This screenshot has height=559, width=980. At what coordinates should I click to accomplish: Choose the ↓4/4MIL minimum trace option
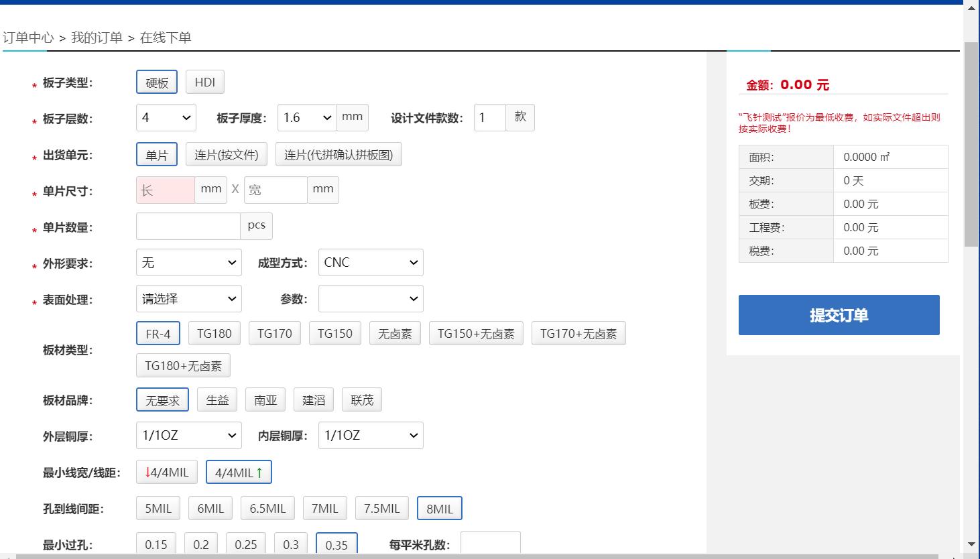tap(167, 473)
